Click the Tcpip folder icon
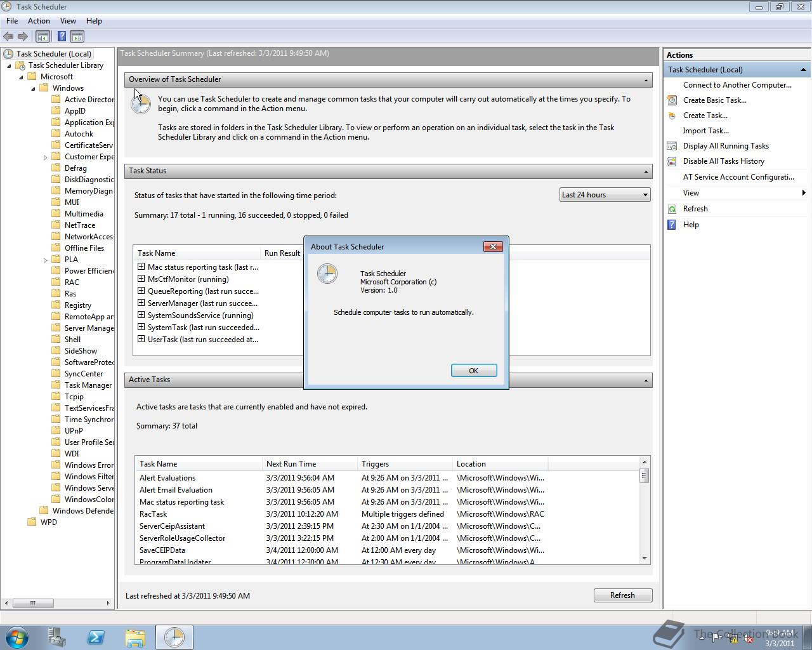Viewport: 812px width, 650px height. tap(56, 397)
